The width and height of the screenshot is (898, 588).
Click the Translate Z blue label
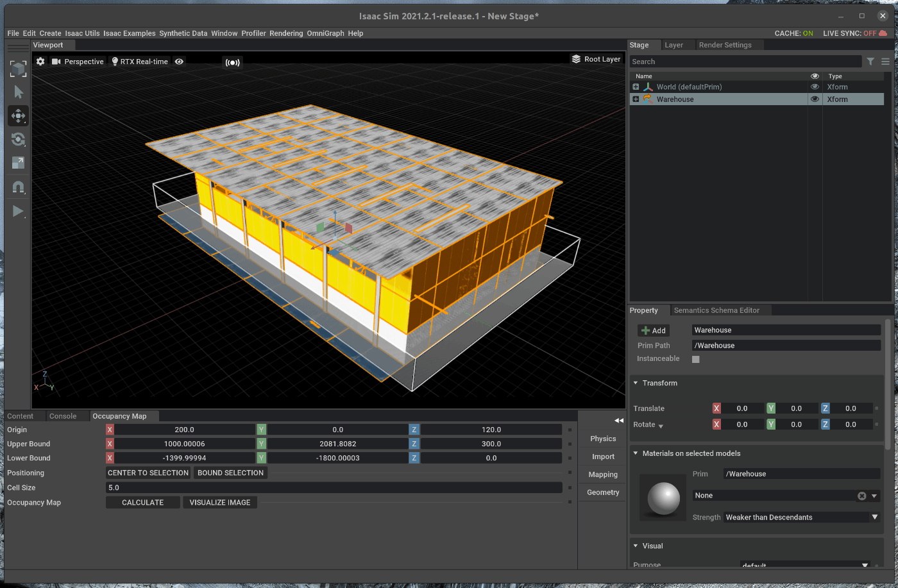pos(826,408)
